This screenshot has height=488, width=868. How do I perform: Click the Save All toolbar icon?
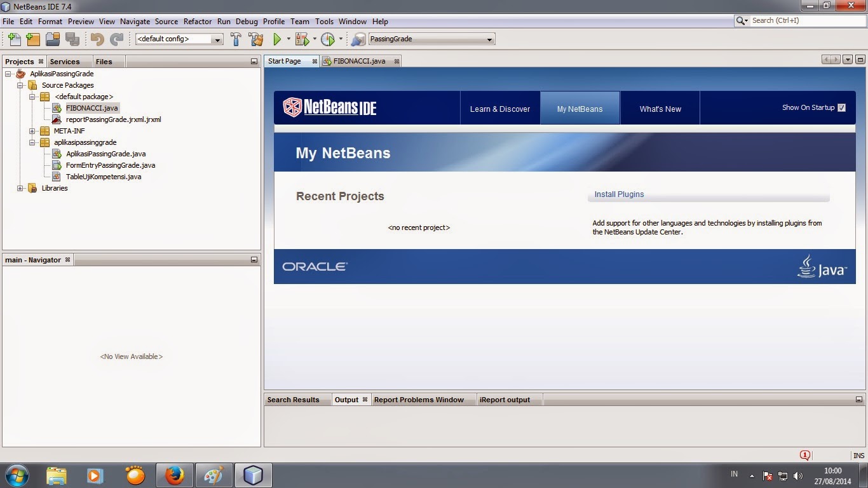point(72,39)
